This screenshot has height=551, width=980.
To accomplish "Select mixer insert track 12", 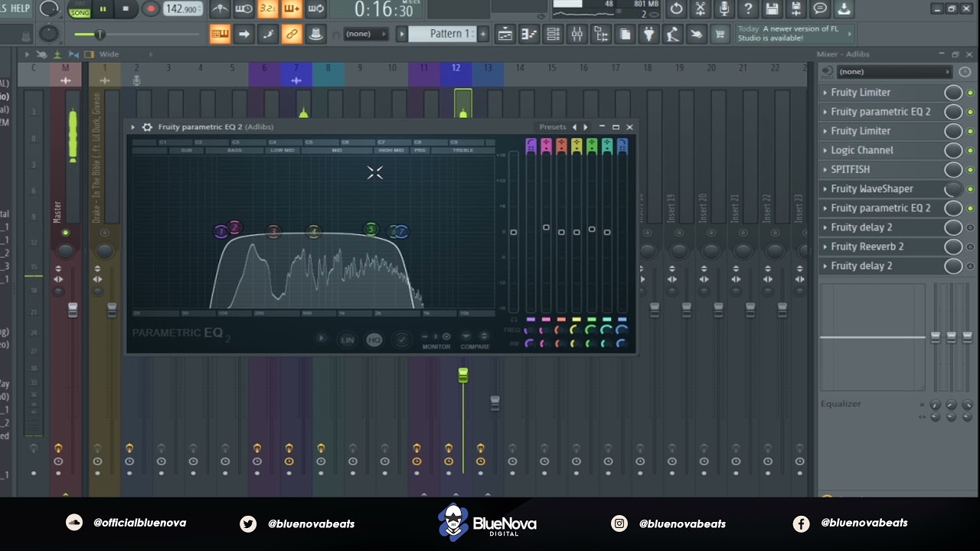I will tap(456, 68).
